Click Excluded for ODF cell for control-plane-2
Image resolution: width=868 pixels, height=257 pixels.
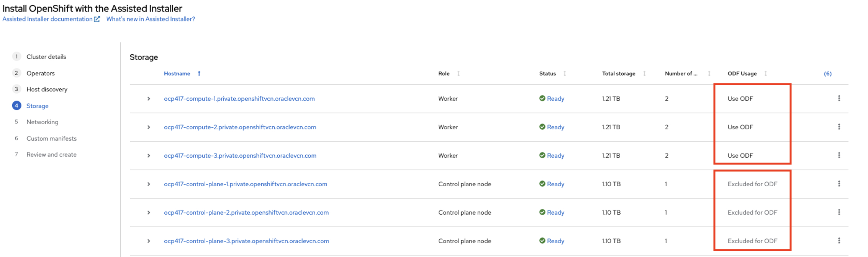pyautogui.click(x=752, y=213)
